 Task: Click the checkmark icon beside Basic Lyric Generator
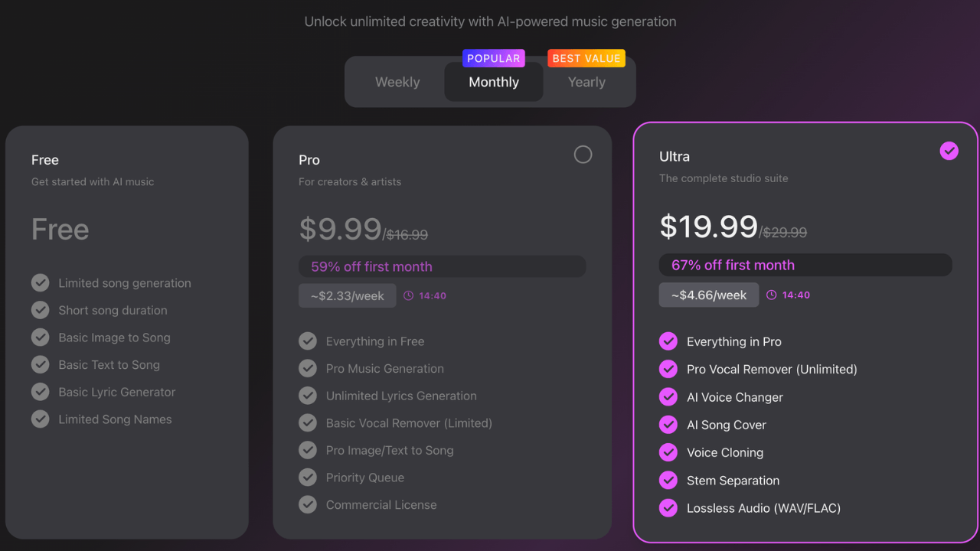point(41,392)
